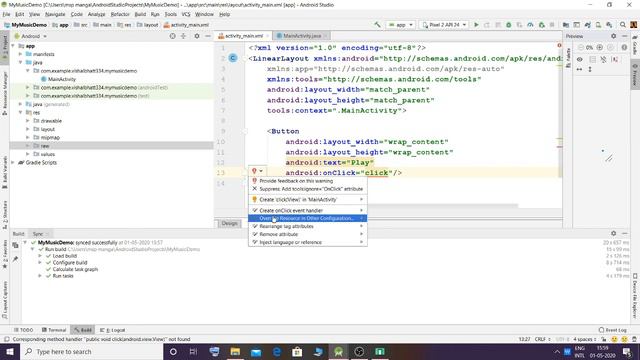Screen dimensions: 640x360
Task: Choose Create onClick event handler
Action: [307, 210]
